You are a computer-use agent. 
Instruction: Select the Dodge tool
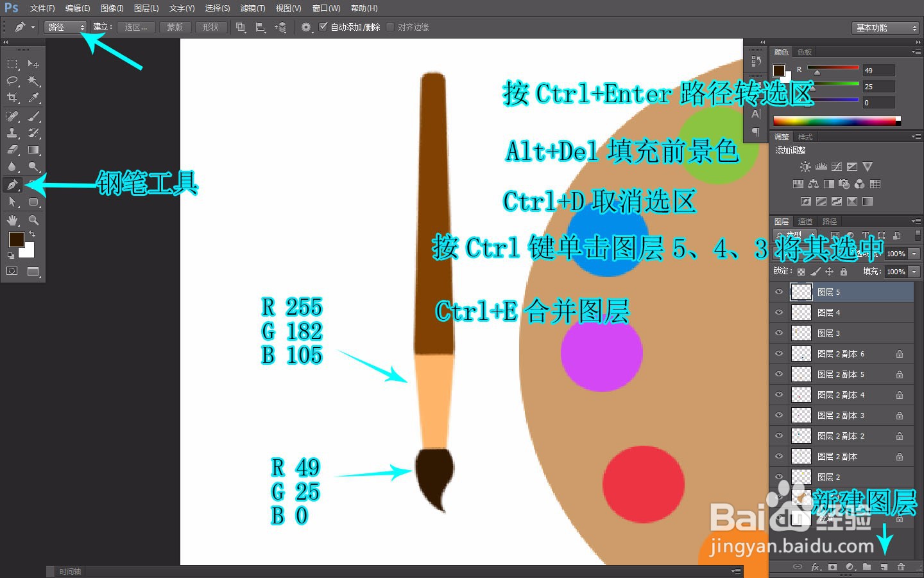(33, 166)
